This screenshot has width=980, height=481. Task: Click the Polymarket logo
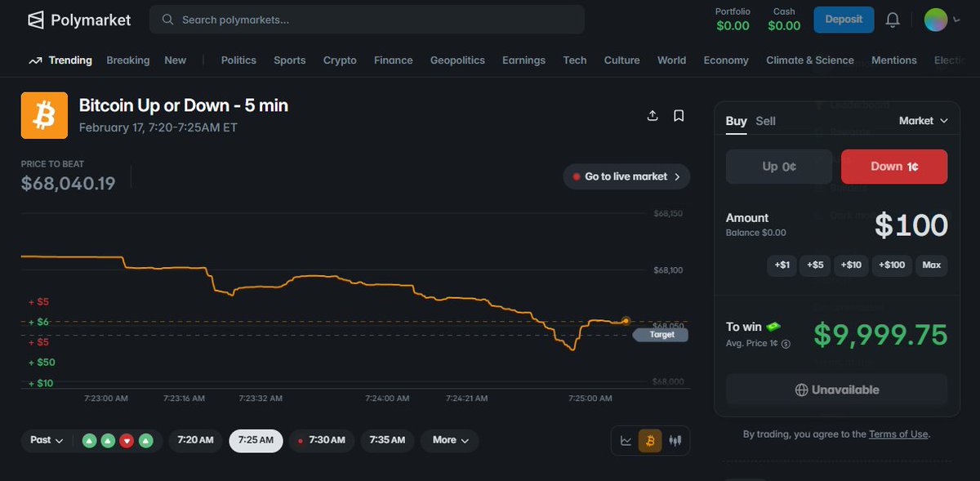(79, 20)
